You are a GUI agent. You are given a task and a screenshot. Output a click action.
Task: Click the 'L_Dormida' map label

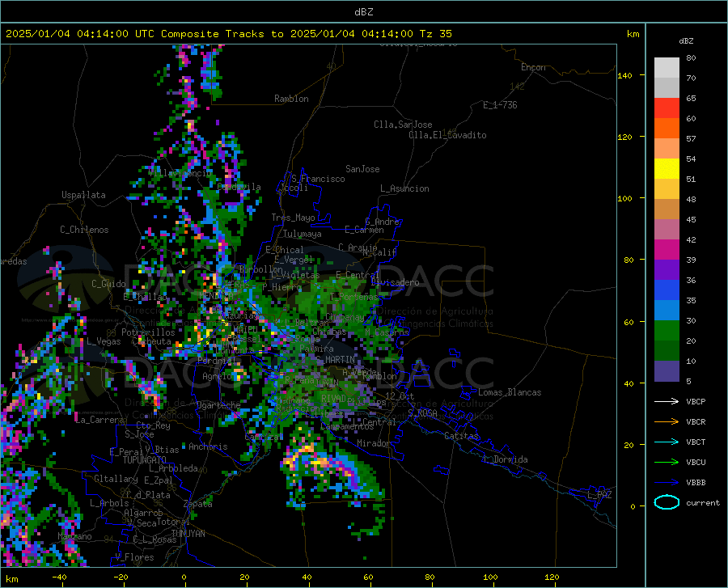tap(506, 459)
